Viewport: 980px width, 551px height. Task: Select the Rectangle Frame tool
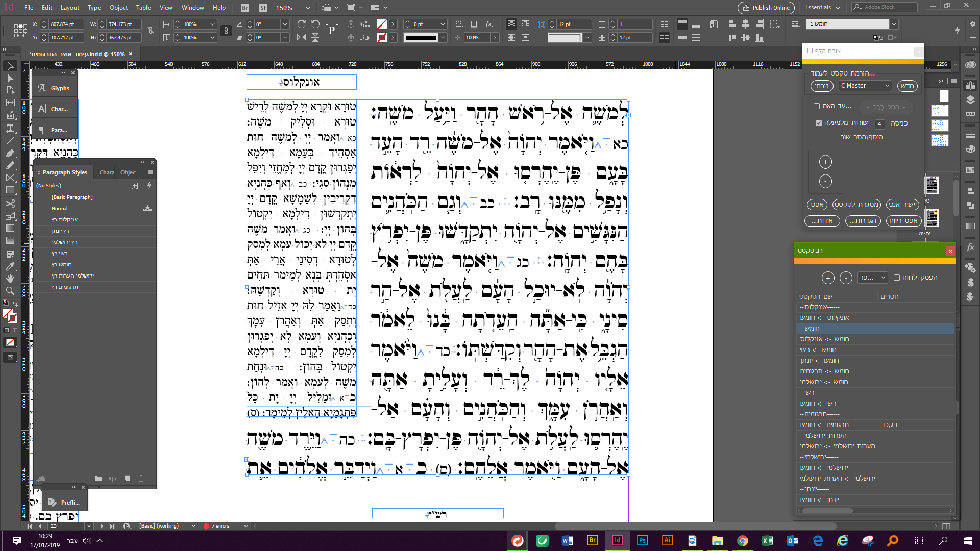pos(10,178)
